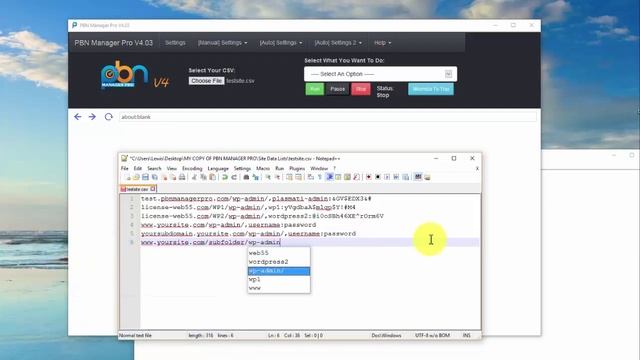Click the PBN Manager Pro V4.03 brand title
The width and height of the screenshot is (640, 360).
(113, 42)
